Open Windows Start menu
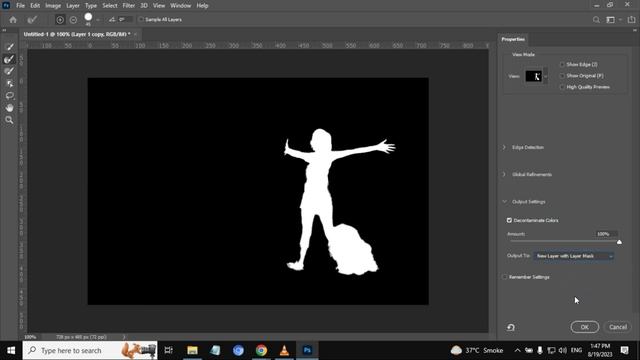Screen dimensions: 640x360 (11, 350)
